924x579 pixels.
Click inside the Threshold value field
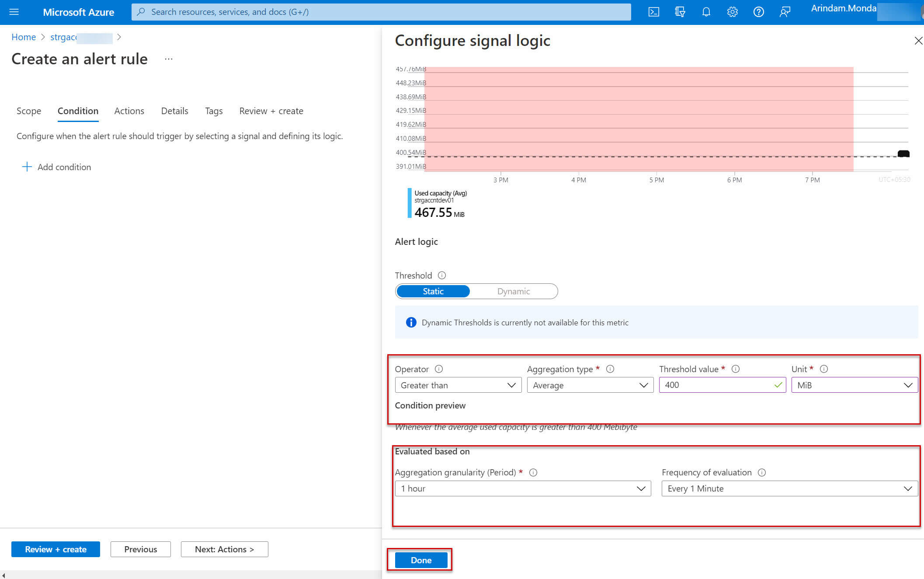717,385
